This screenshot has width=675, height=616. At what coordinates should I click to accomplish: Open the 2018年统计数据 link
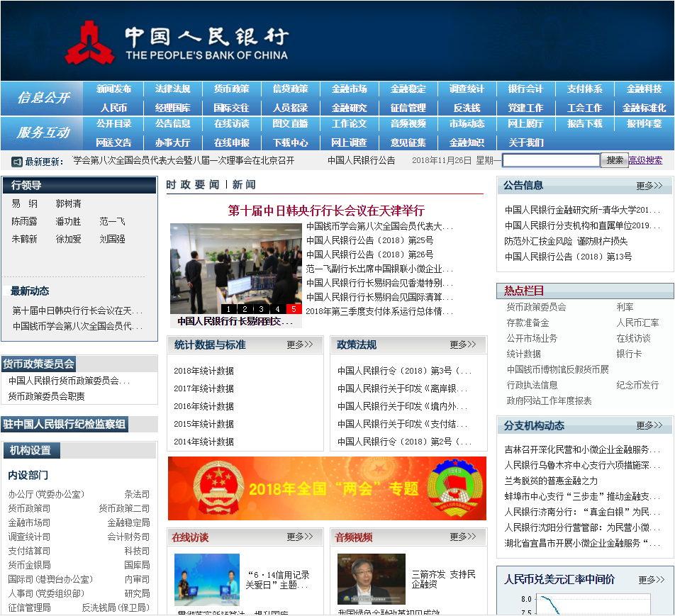pos(203,371)
